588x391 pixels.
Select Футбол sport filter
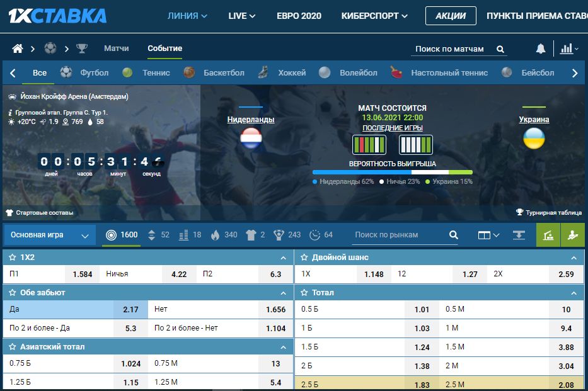pyautogui.click(x=84, y=72)
